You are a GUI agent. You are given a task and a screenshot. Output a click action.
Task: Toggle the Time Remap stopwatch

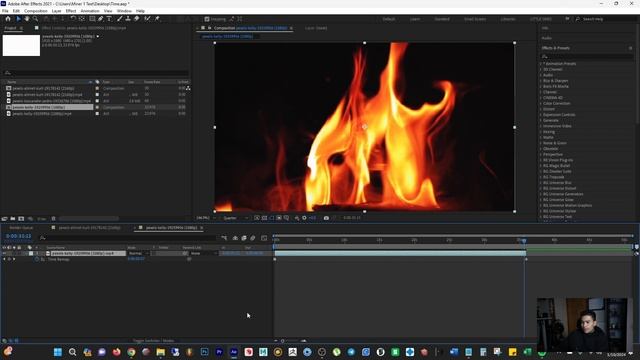coord(37,259)
